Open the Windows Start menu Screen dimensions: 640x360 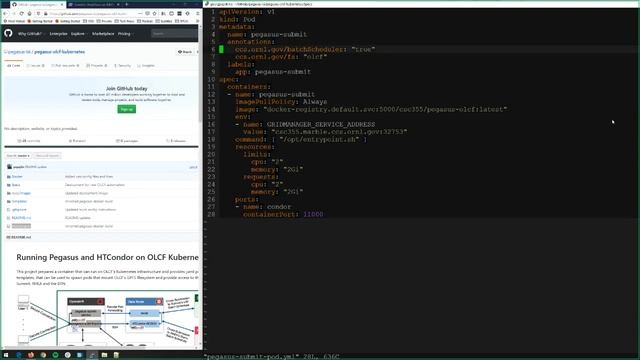(x=6, y=355)
